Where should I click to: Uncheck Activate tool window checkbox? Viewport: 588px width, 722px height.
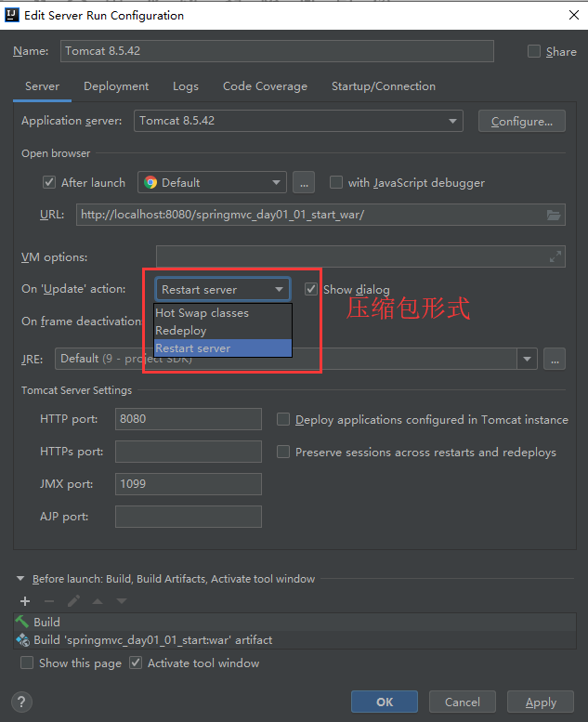136,663
